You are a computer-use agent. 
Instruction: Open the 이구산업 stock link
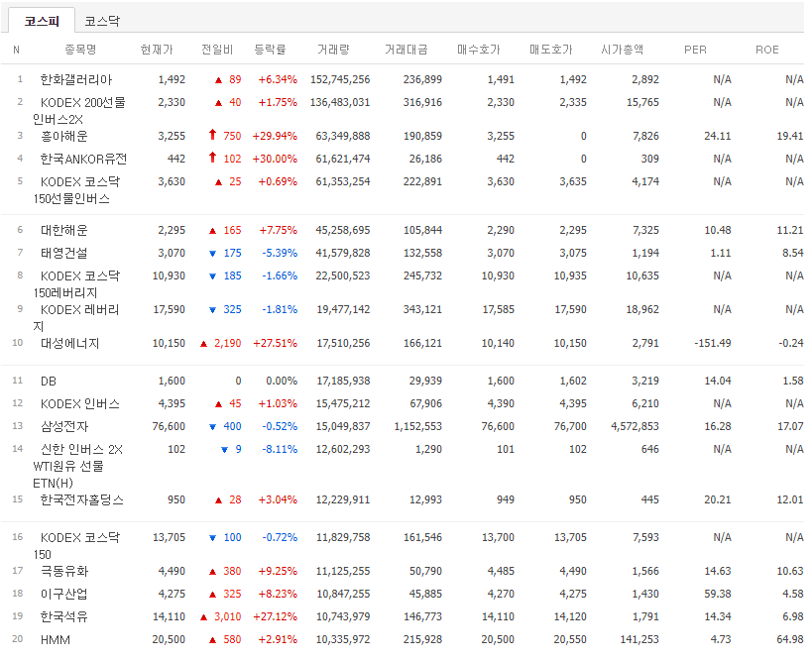pos(64,595)
